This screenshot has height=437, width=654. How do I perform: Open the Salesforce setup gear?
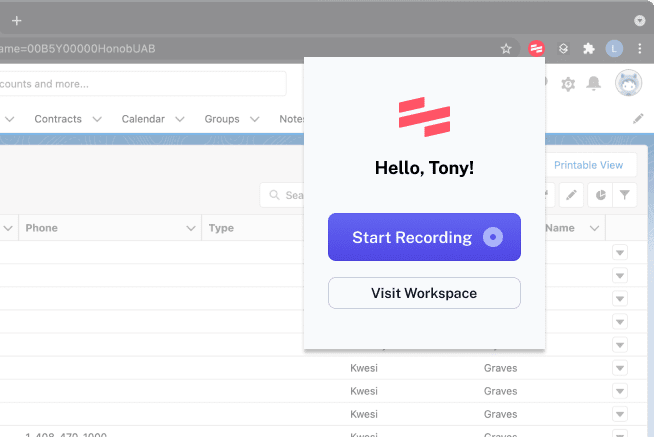568,84
